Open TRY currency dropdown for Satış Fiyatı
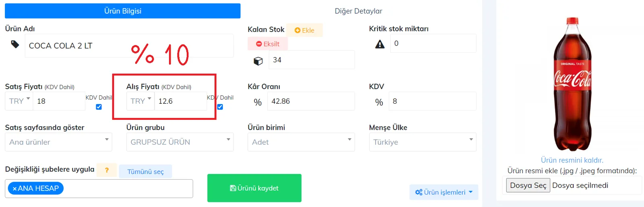Screen dimensions: 644x207 pyautogui.click(x=19, y=101)
